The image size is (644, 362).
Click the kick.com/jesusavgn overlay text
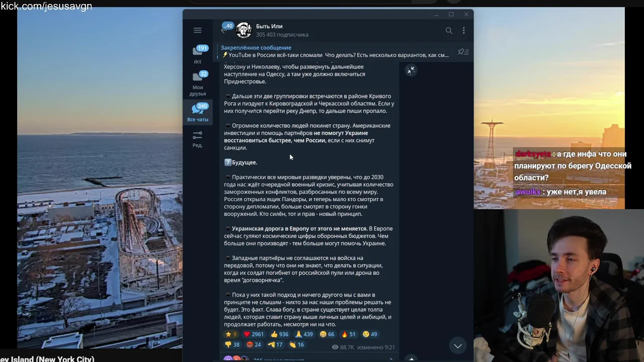pos(46,6)
